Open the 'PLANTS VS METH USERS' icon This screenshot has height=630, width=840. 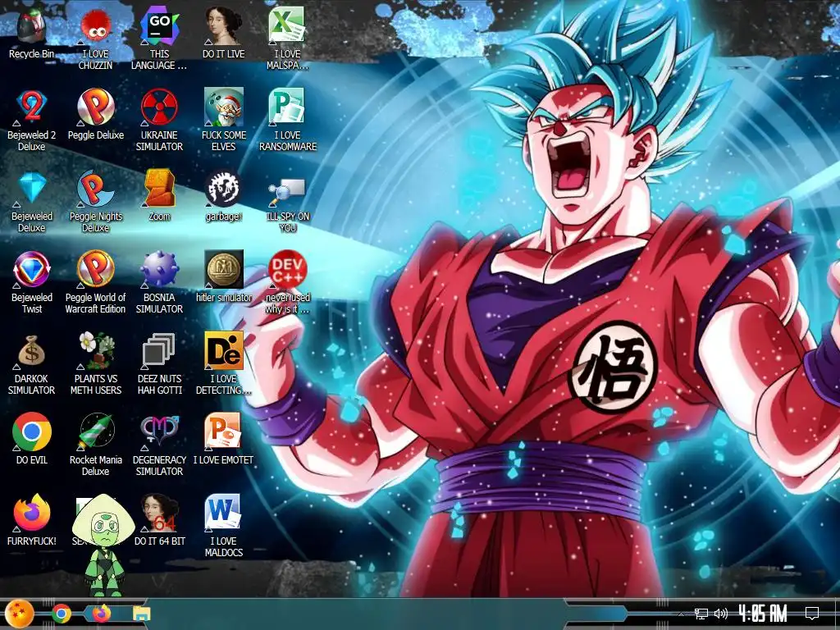point(95,350)
